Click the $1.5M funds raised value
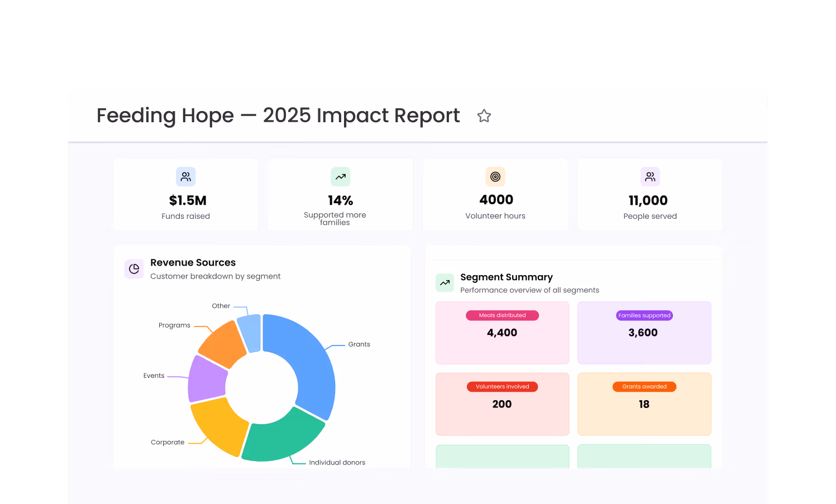Screen dimensions: 836x504 (188, 200)
